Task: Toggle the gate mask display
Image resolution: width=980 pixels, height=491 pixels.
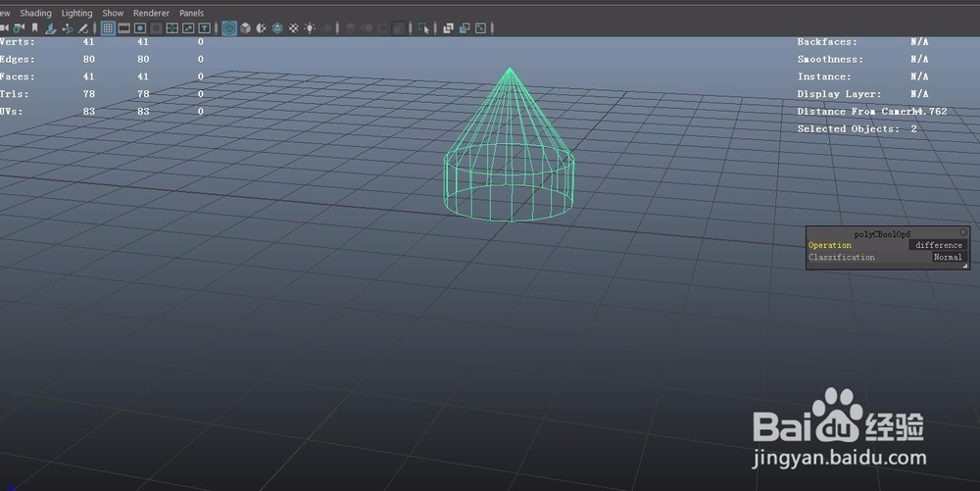Action: (x=156, y=28)
